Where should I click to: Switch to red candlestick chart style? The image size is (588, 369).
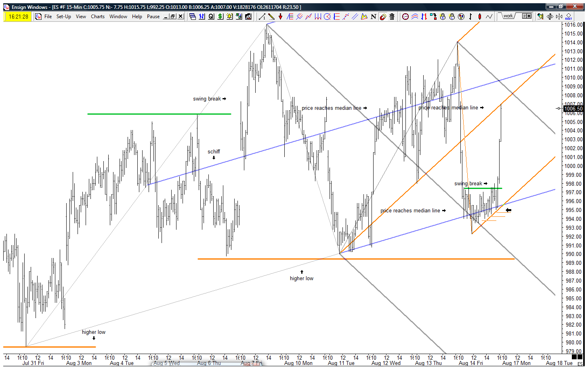click(x=480, y=17)
